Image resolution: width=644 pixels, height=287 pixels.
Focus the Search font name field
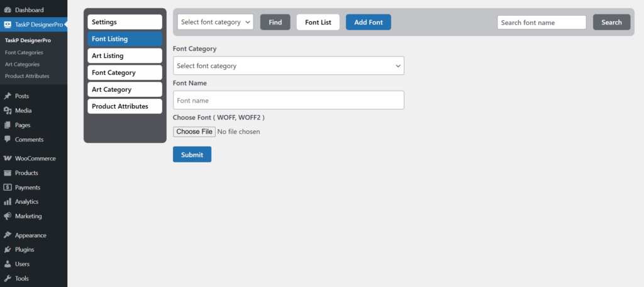pyautogui.click(x=541, y=23)
